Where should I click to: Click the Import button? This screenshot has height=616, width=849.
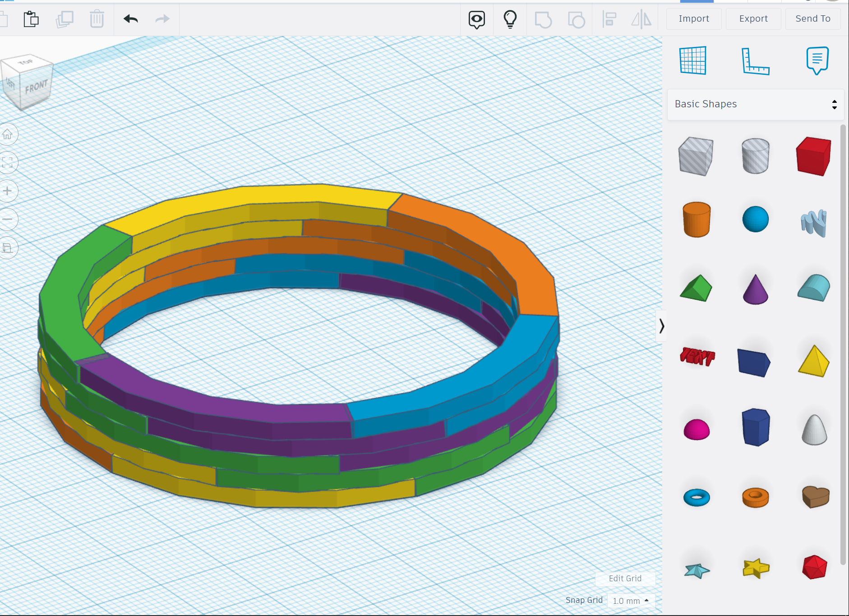coord(694,18)
